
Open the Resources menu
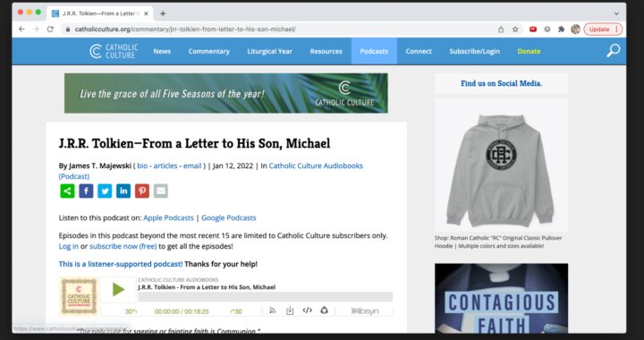pyautogui.click(x=326, y=51)
